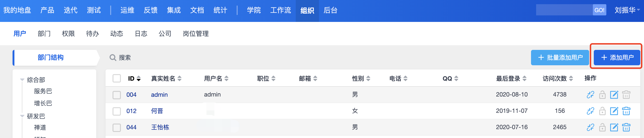Open the 后台 top menu item
Viewport: 644px width, 138px height.
330,10
